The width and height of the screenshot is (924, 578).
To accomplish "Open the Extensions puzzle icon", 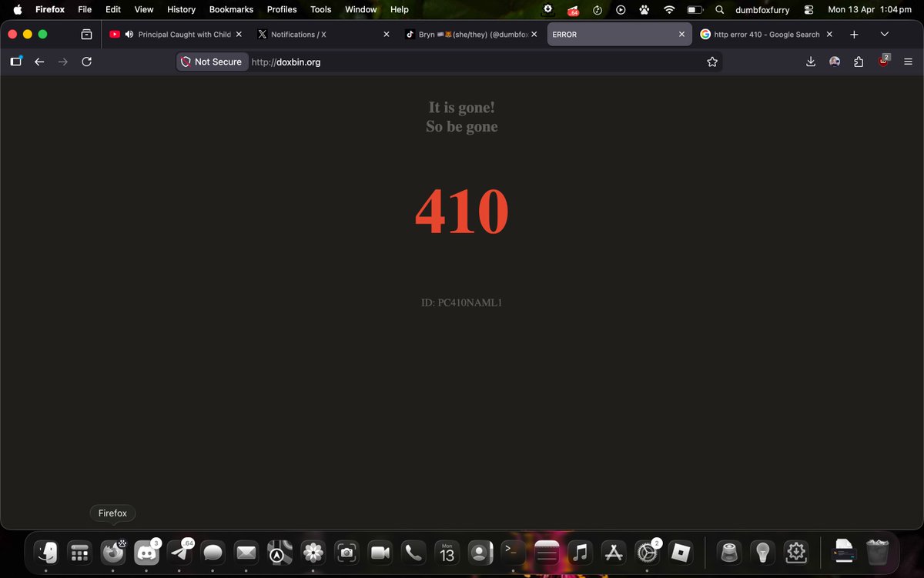I will click(x=859, y=62).
